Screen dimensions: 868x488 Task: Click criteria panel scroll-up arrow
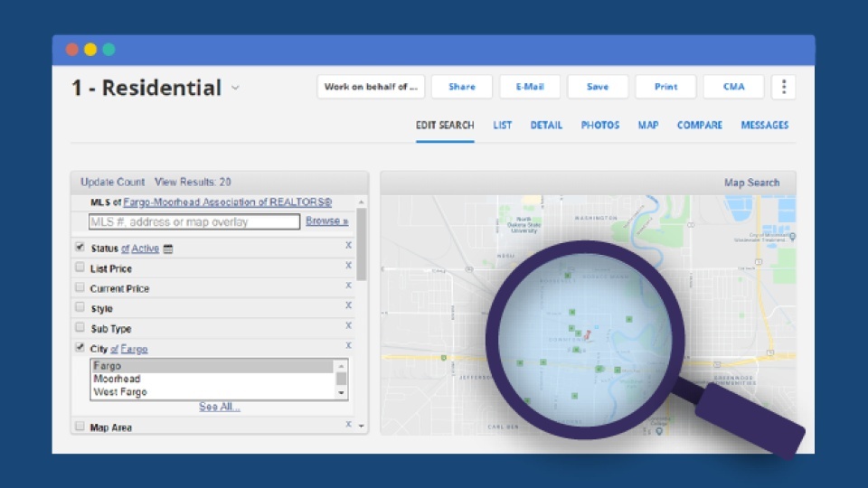tap(362, 202)
